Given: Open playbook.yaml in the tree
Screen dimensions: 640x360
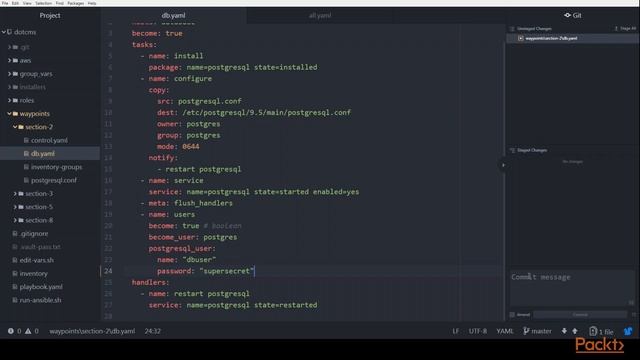Looking at the screenshot, I should point(41,287).
